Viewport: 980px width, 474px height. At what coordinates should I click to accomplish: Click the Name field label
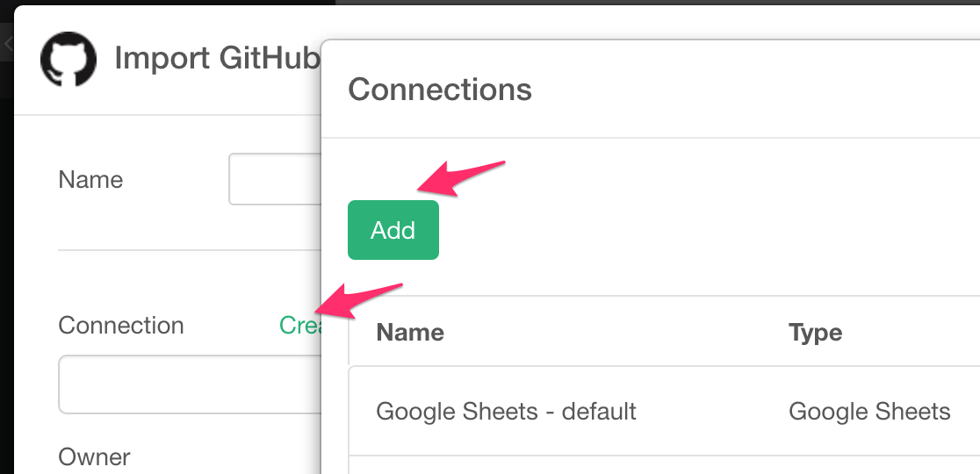click(x=90, y=180)
